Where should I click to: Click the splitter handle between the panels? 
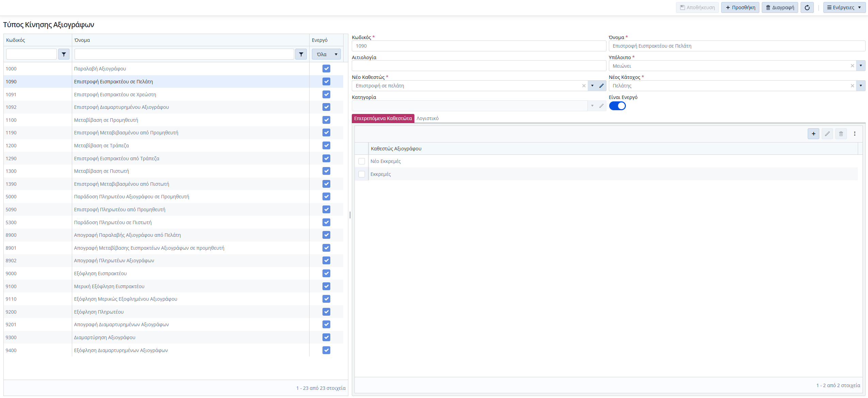tap(350, 215)
